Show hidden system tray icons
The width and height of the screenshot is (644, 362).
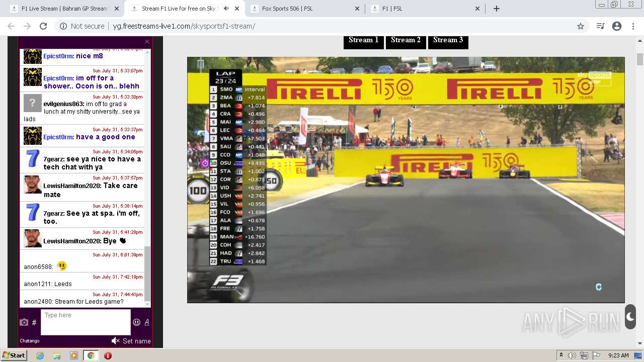[x=561, y=355]
